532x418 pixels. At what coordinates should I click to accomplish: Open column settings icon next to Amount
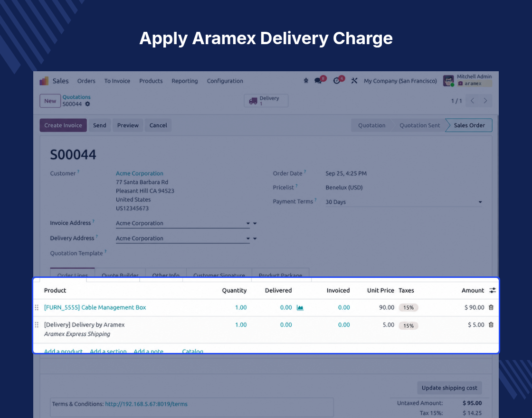click(x=492, y=290)
